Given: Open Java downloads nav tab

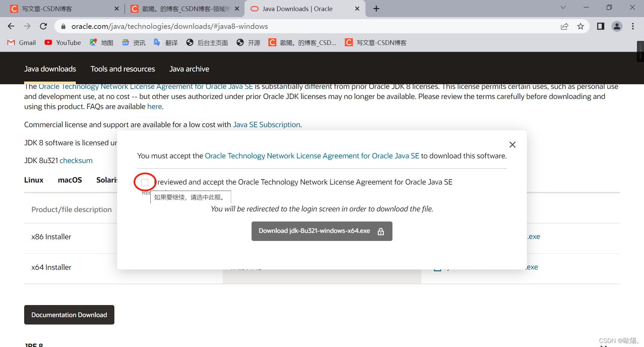Looking at the screenshot, I should (x=50, y=69).
